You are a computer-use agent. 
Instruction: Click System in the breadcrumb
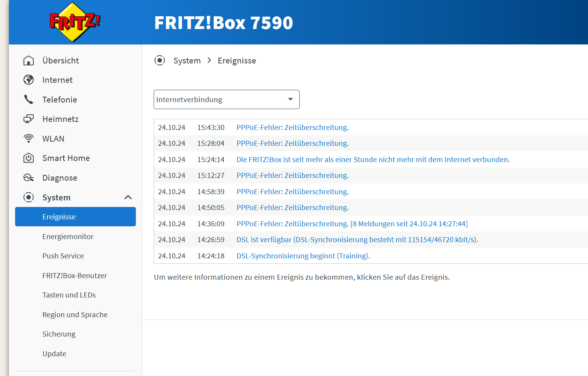(x=187, y=61)
